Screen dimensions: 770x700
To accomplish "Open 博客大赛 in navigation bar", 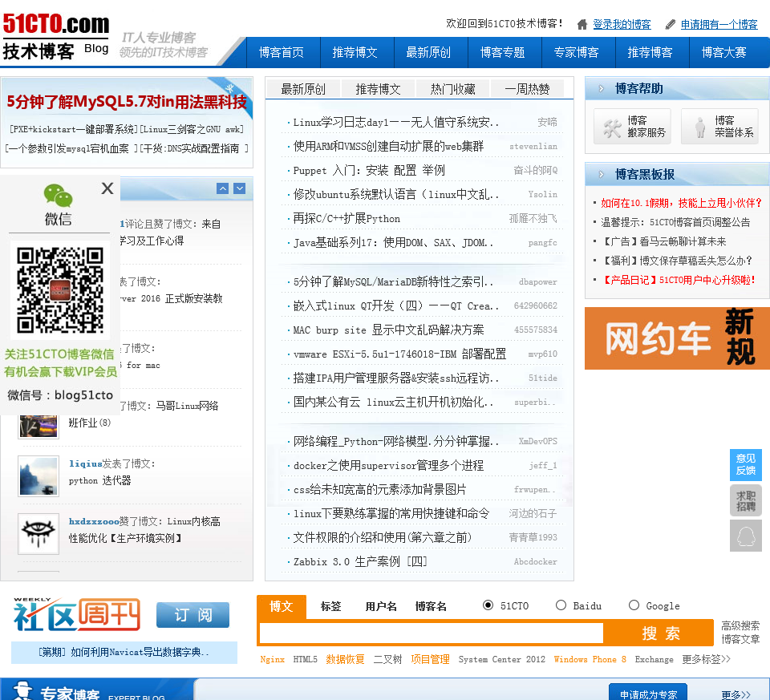I will coord(723,52).
